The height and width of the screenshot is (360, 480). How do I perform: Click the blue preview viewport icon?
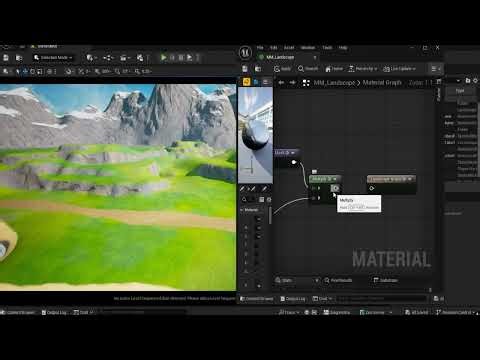[256, 82]
